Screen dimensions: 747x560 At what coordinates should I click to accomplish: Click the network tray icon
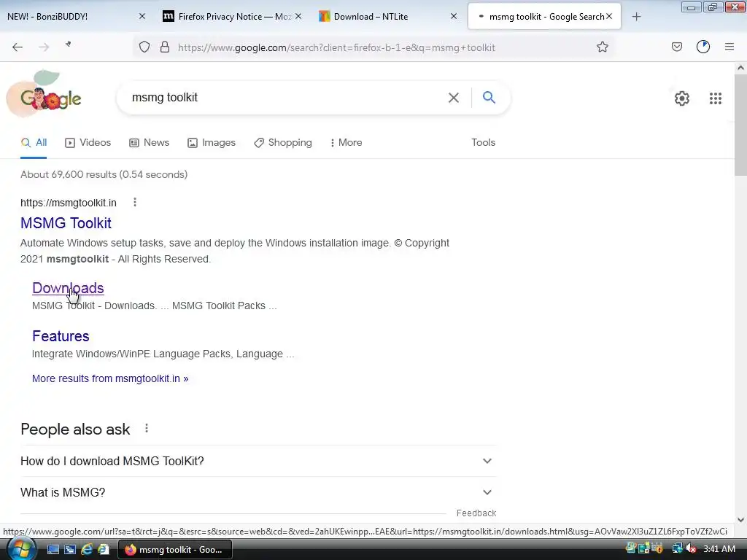pos(677,549)
